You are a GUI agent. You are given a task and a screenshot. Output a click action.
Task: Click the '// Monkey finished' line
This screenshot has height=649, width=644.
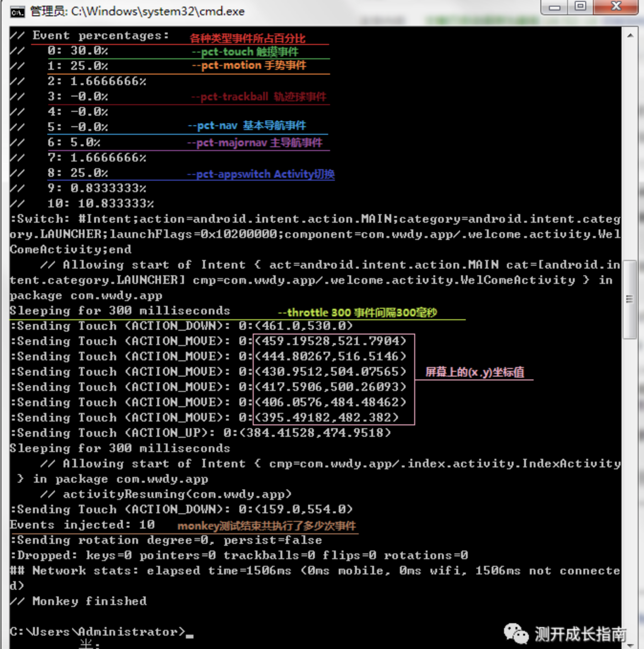click(x=78, y=601)
